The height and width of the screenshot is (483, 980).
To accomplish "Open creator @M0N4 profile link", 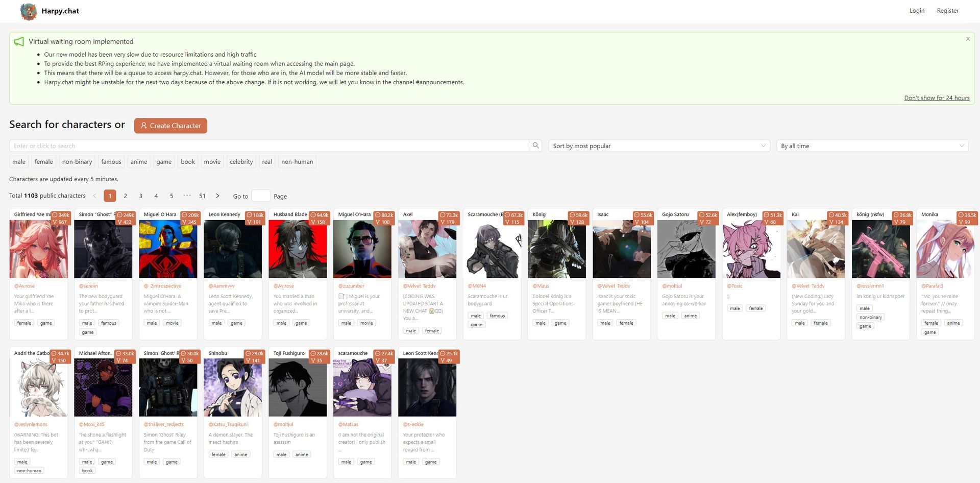I will [477, 286].
